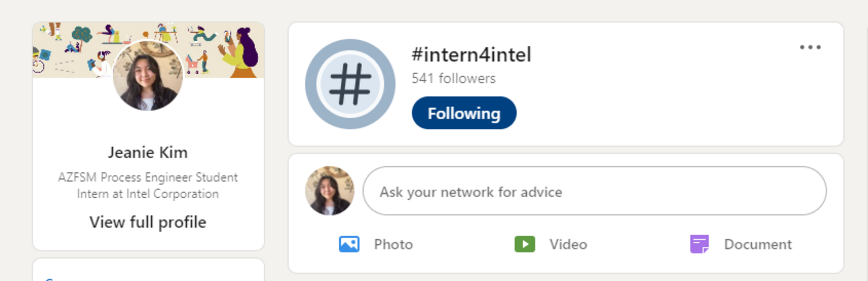The height and width of the screenshot is (281, 868).
Task: Select the Document text label
Action: point(757,244)
